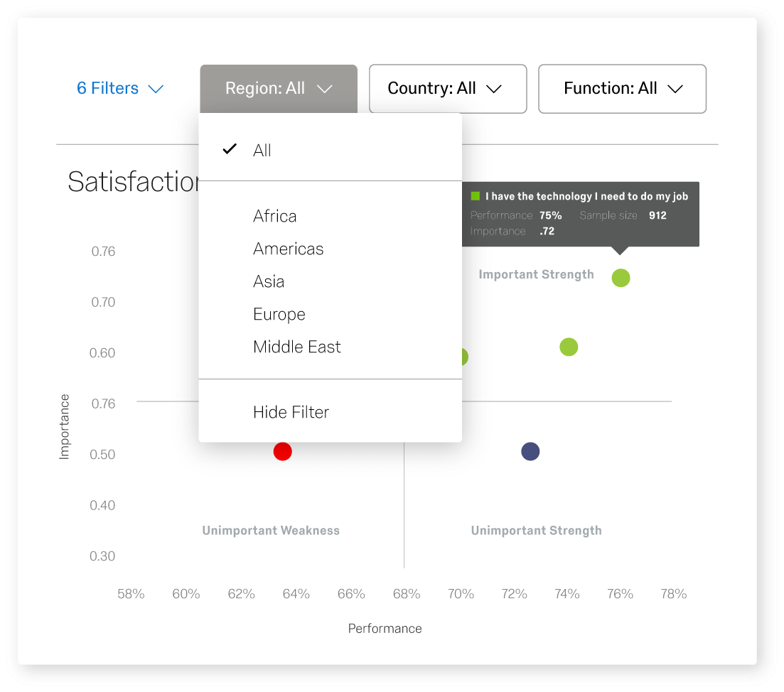Click the green dot near 74% performance

(569, 347)
